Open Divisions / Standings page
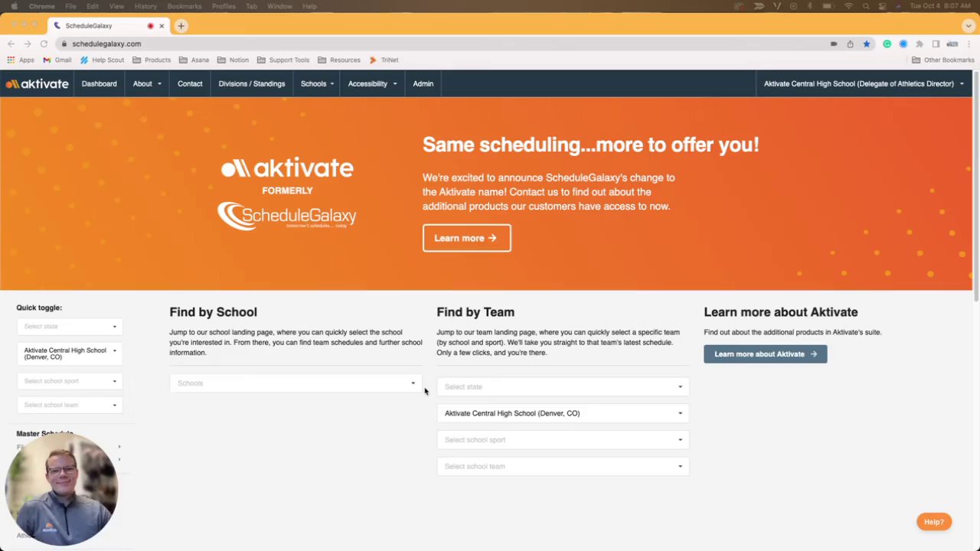The height and width of the screenshot is (551, 980). 252,83
